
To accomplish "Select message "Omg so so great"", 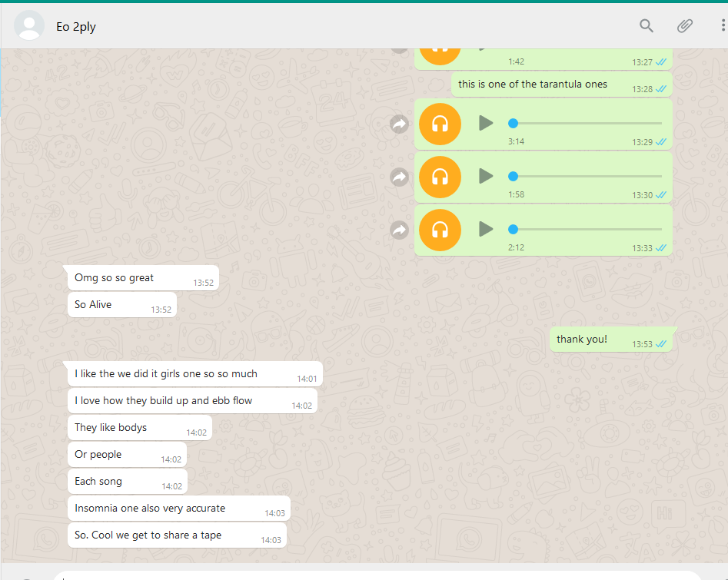I will point(143,278).
